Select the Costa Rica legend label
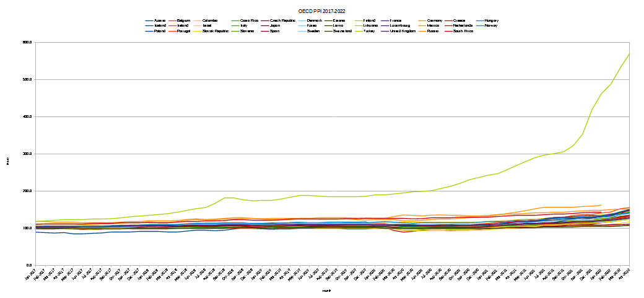This screenshot has width=644, height=298. tap(250, 20)
